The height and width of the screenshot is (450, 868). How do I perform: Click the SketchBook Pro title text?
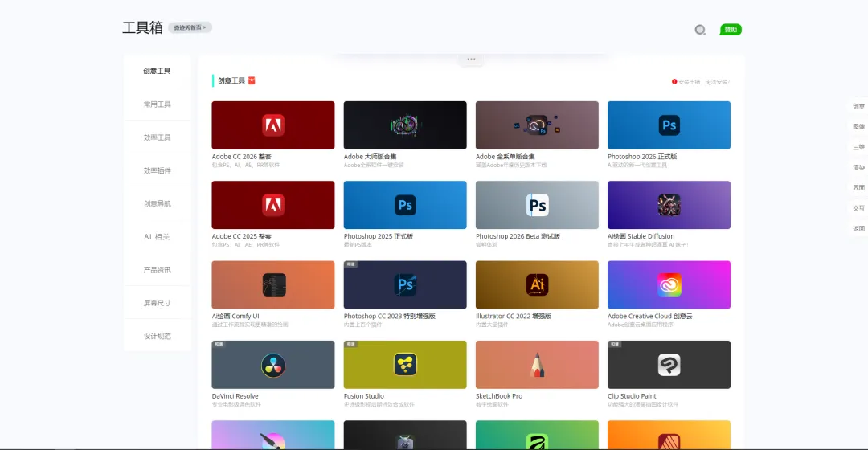(499, 395)
